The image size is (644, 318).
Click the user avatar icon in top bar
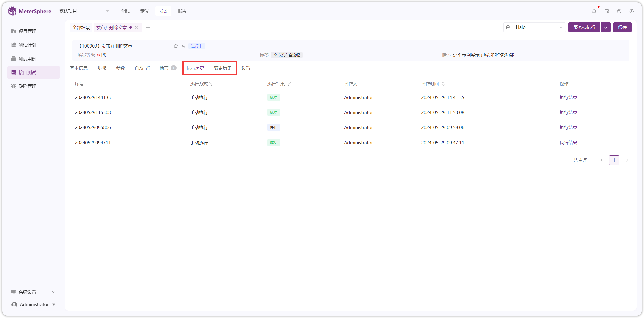(632, 11)
